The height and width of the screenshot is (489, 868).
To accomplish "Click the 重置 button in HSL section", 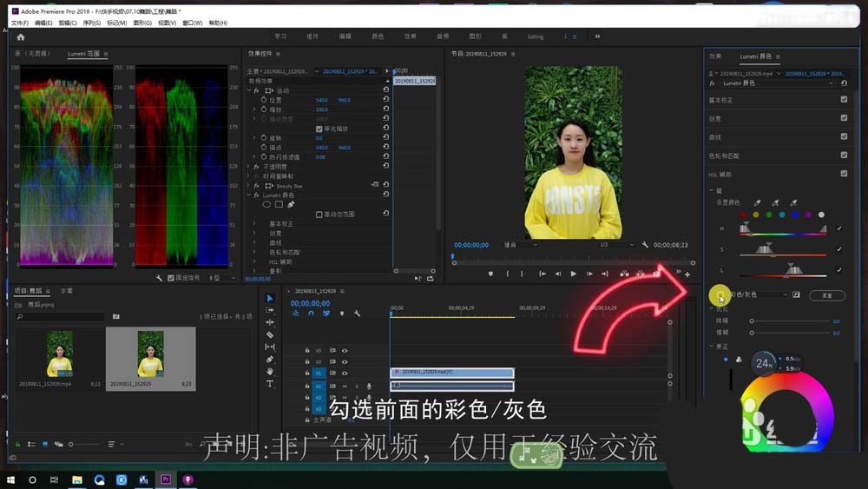I will tap(826, 295).
